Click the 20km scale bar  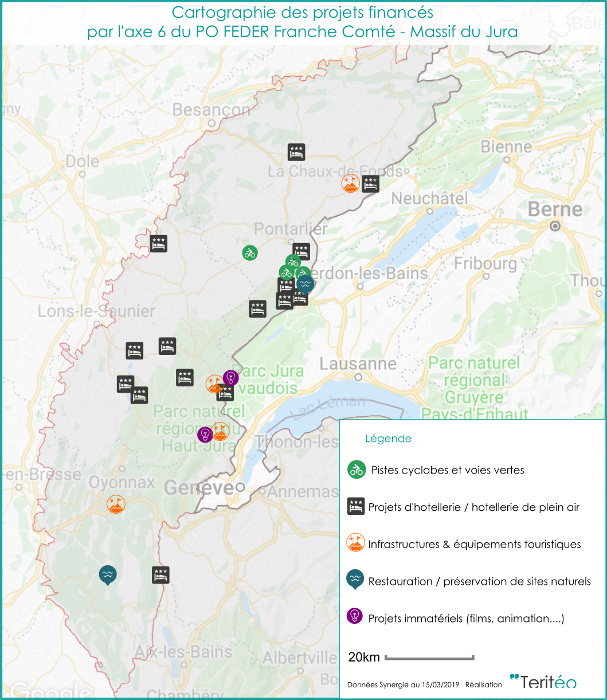[x=429, y=657]
